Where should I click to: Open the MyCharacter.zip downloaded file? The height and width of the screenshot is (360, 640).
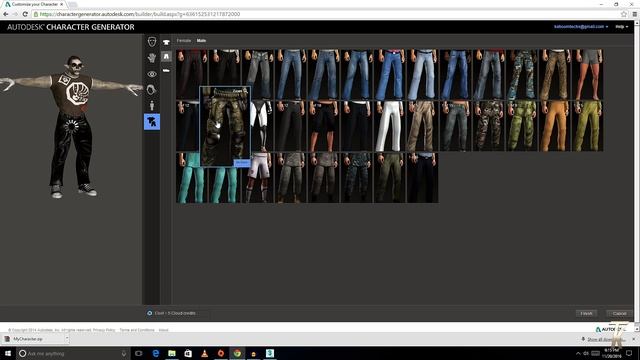(34, 339)
